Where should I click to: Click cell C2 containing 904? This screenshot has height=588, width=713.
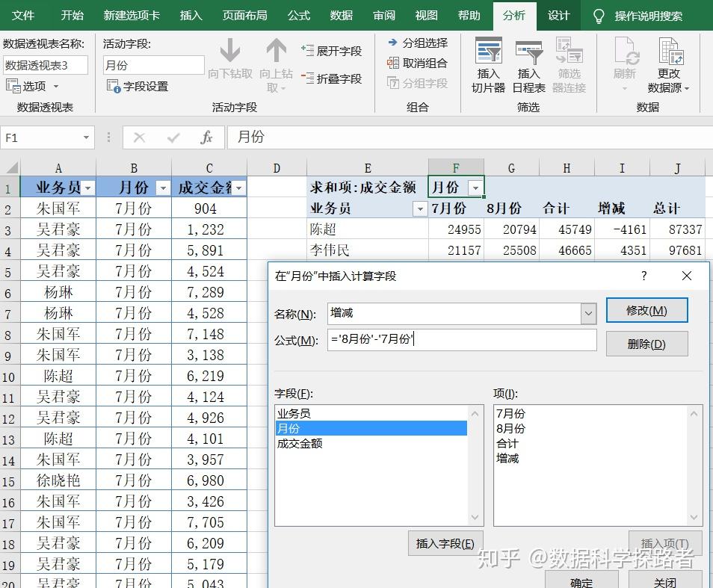pyautogui.click(x=209, y=208)
